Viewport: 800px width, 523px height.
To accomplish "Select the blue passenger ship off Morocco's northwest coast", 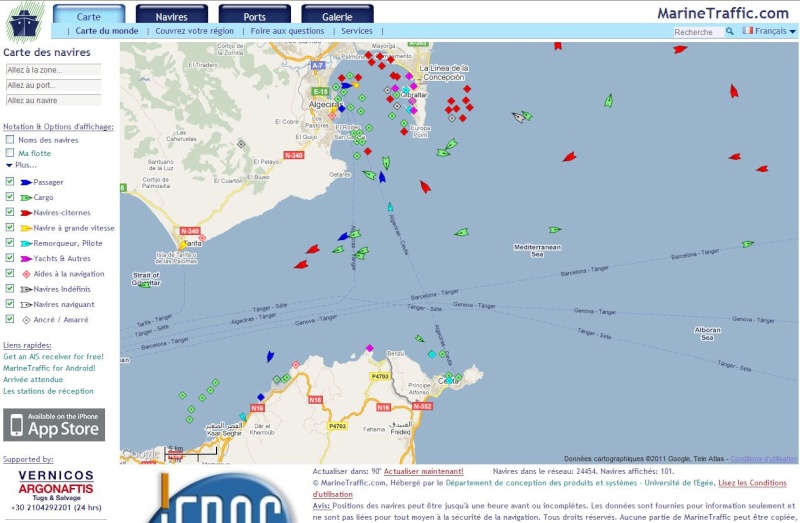I will click(x=270, y=357).
